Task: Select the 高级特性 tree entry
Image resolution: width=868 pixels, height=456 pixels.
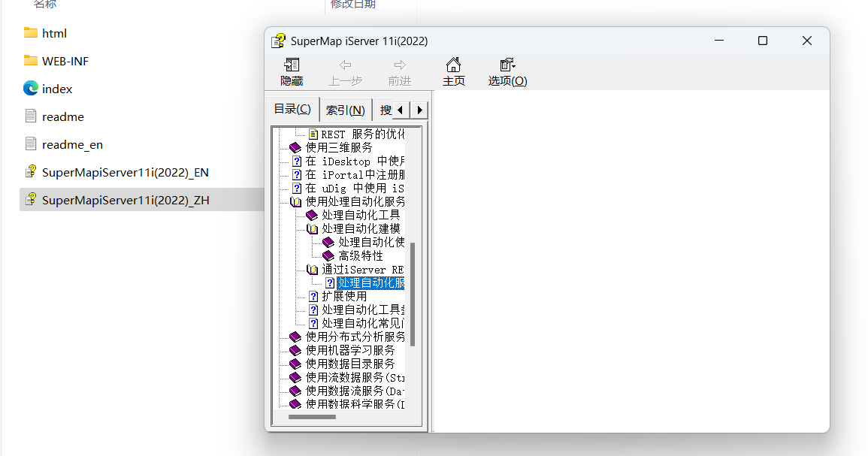Action: point(361,255)
